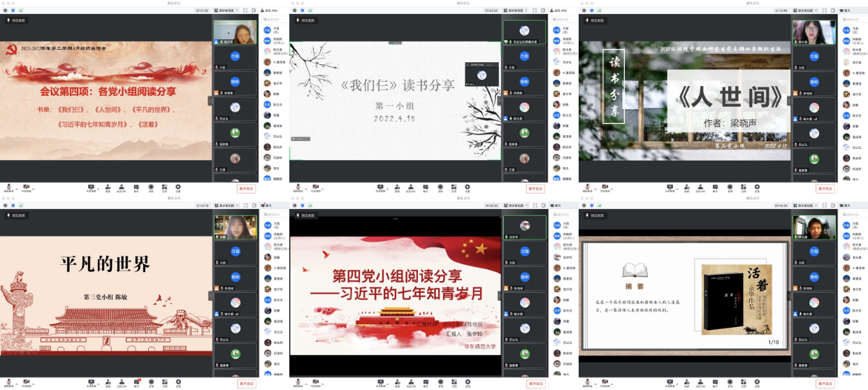This screenshot has width=868, height=390.
Task: Open Settings in the 会议第四项 meeting window
Action: click(178, 187)
